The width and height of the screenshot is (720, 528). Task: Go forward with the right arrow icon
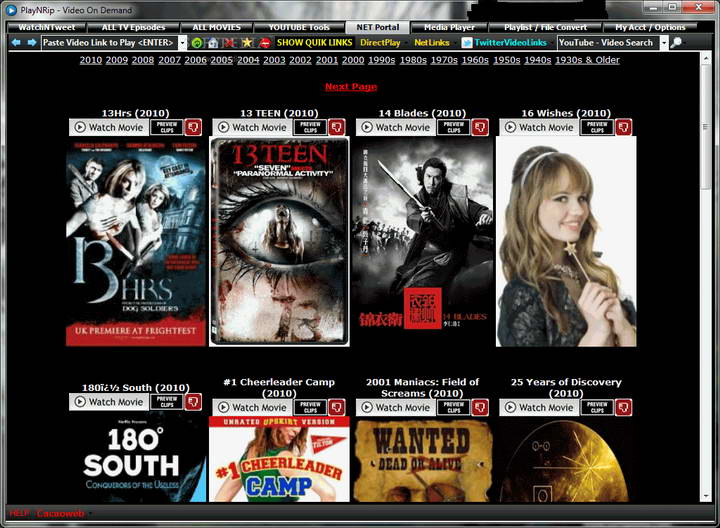[32, 43]
